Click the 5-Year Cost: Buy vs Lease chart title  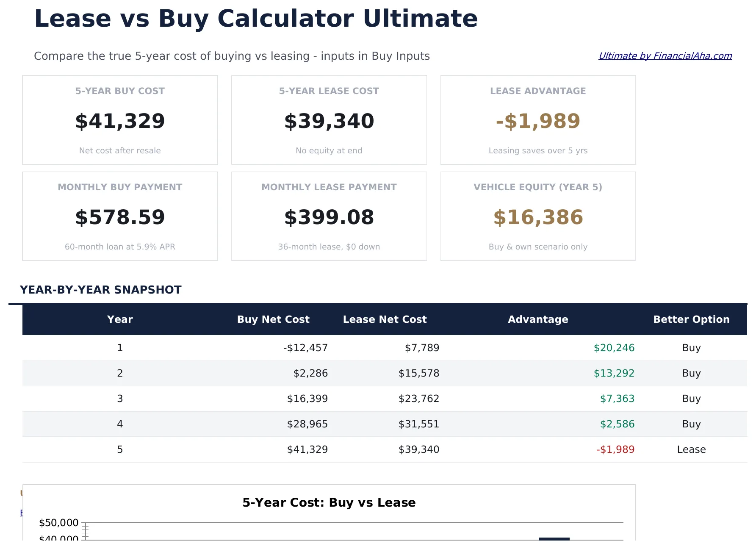pyautogui.click(x=329, y=502)
